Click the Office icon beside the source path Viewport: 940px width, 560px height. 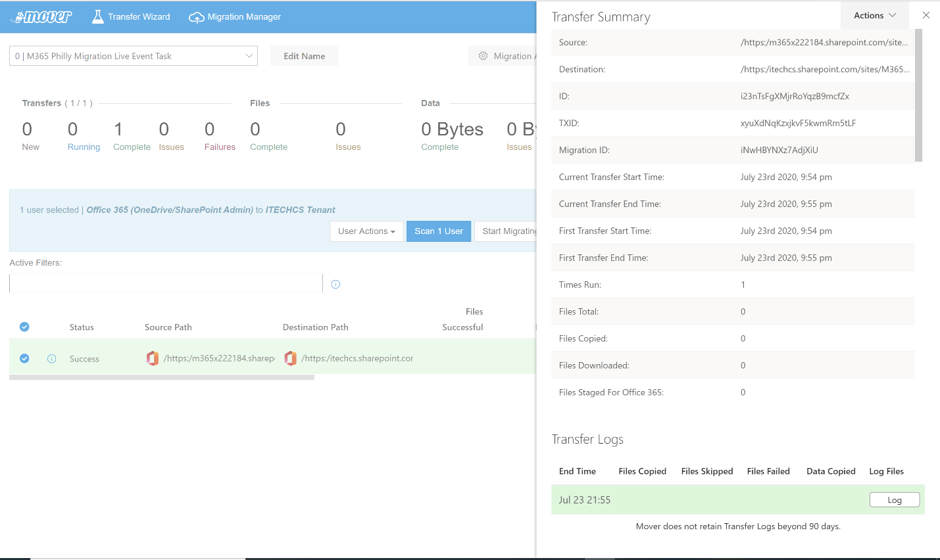153,358
